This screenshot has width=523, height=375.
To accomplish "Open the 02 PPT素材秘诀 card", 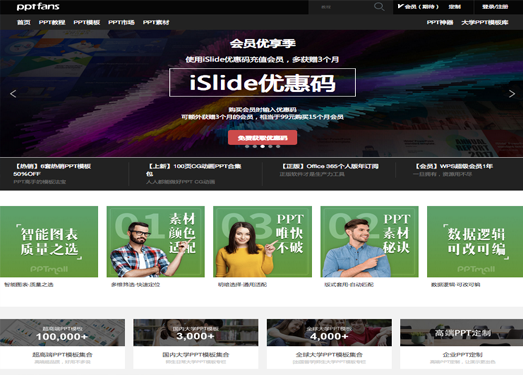I will [x=370, y=242].
